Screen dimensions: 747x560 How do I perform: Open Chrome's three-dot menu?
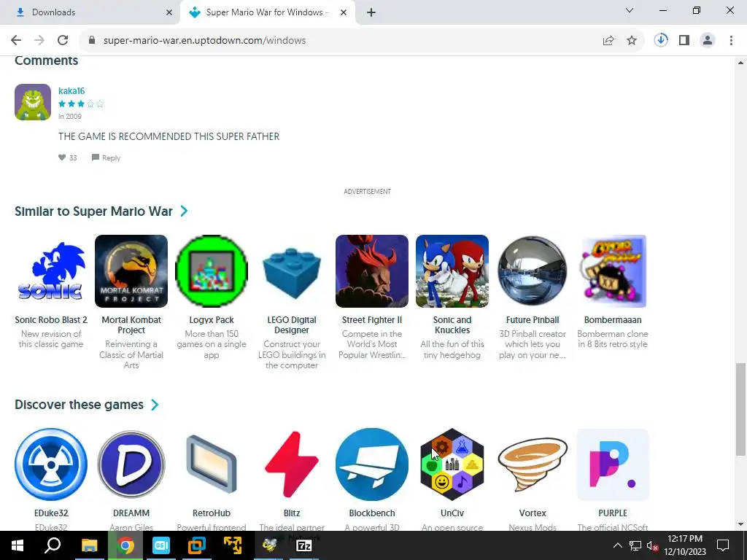pos(731,41)
